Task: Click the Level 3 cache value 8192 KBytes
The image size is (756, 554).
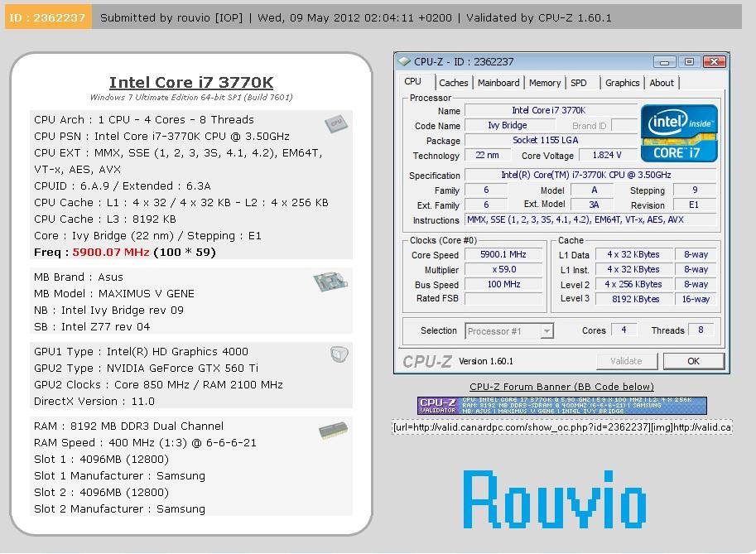Action: click(x=634, y=299)
